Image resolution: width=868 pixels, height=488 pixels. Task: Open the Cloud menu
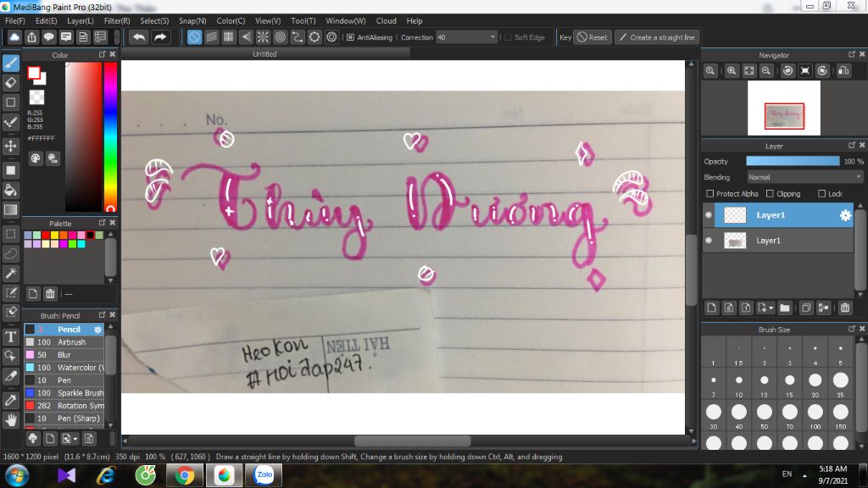pyautogui.click(x=387, y=21)
